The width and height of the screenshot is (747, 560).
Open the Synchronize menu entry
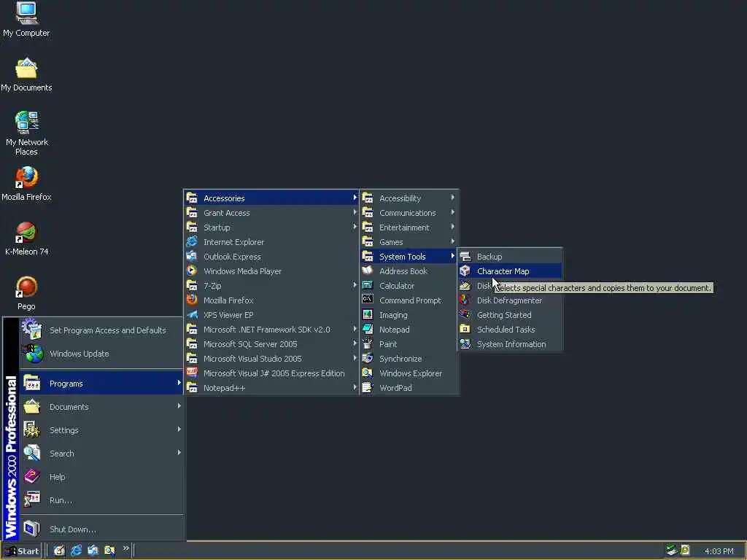coord(409,359)
